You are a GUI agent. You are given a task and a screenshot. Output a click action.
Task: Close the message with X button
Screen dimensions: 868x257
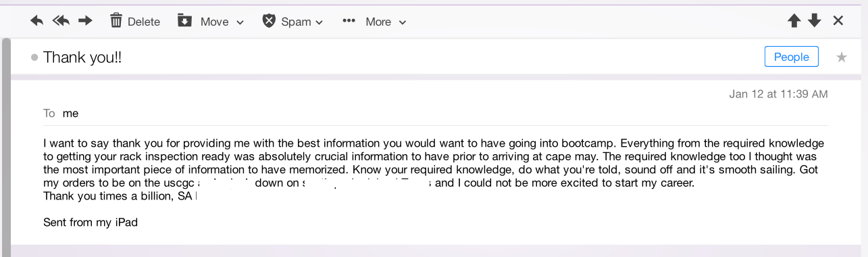pos(838,21)
